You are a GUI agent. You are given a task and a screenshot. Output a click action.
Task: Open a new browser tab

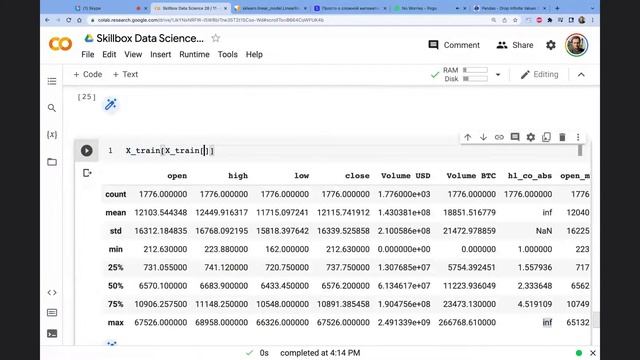(x=557, y=8)
